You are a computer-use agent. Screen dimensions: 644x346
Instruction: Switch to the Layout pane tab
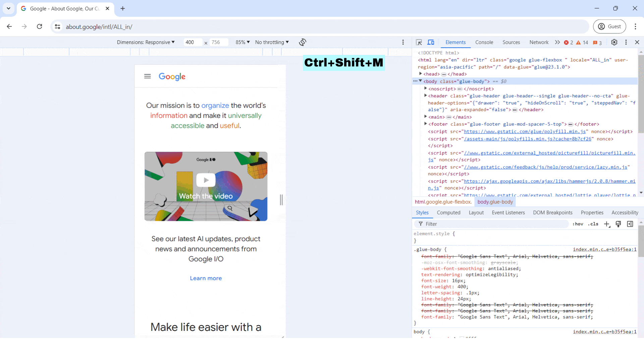point(476,213)
